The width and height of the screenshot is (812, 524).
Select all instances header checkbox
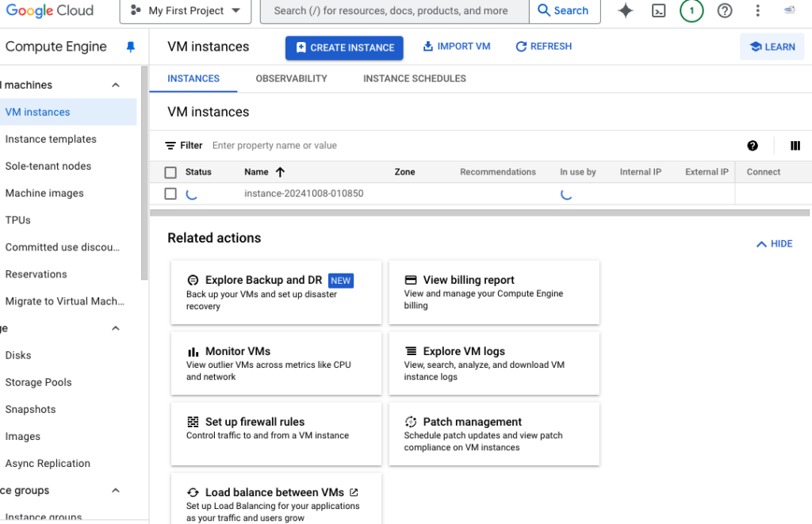pos(170,173)
